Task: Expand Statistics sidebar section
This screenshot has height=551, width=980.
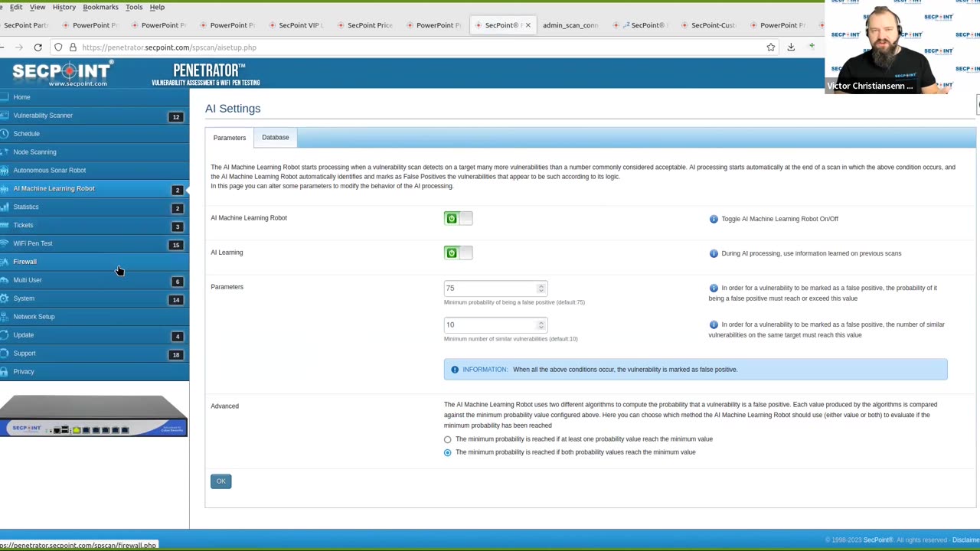Action: tap(94, 207)
